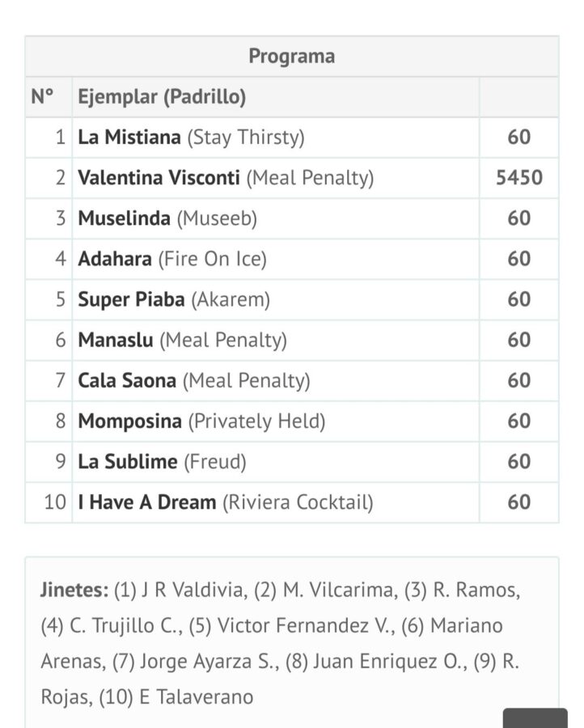Image resolution: width=584 pixels, height=728 pixels.
Task: Click the Jinetes label
Action: pos(74,590)
